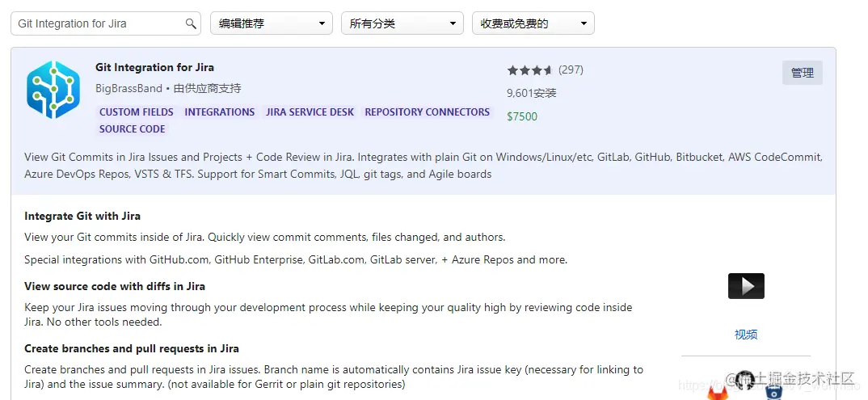Click the search magnifier icon
Image resolution: width=868 pixels, height=400 pixels.
[x=191, y=23]
